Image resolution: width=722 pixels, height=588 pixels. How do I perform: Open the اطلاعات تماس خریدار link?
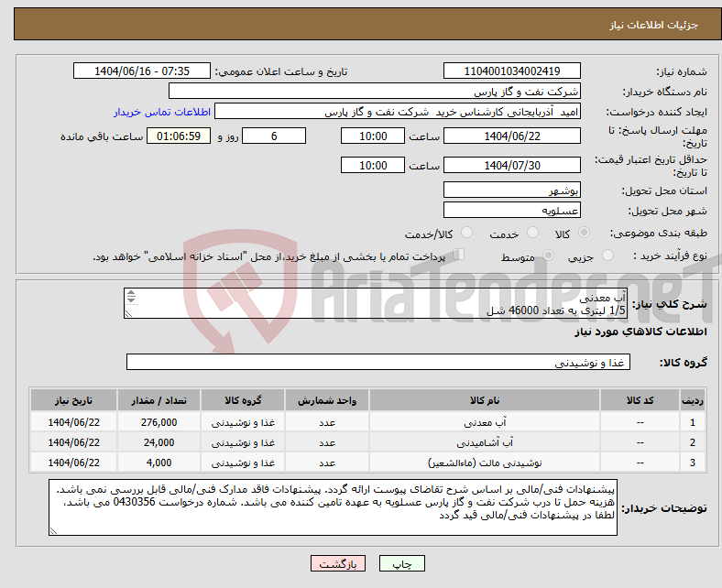[x=162, y=112]
